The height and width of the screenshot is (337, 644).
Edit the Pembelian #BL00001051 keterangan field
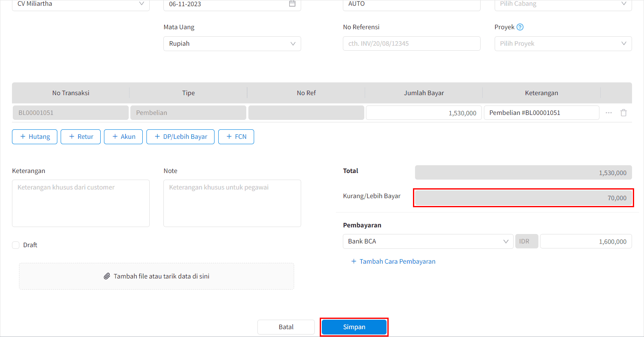(541, 113)
